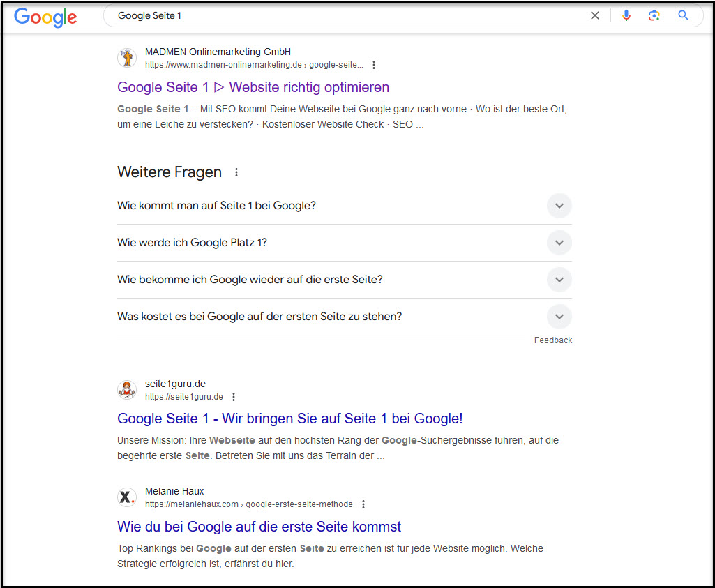This screenshot has width=715, height=588.
Task: Clear the search query with the X
Action: pyautogui.click(x=594, y=15)
